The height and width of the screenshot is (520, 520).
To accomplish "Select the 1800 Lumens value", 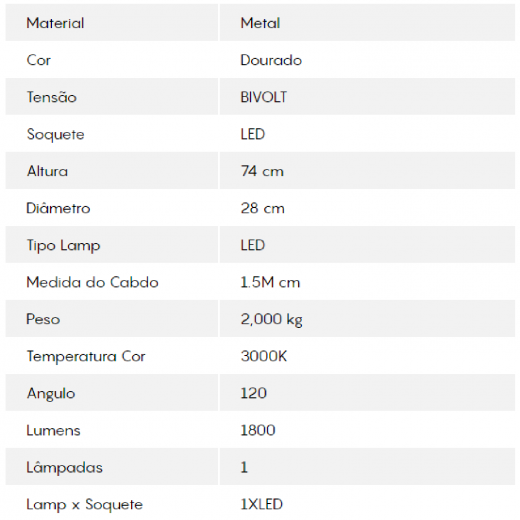I will coord(258,430).
